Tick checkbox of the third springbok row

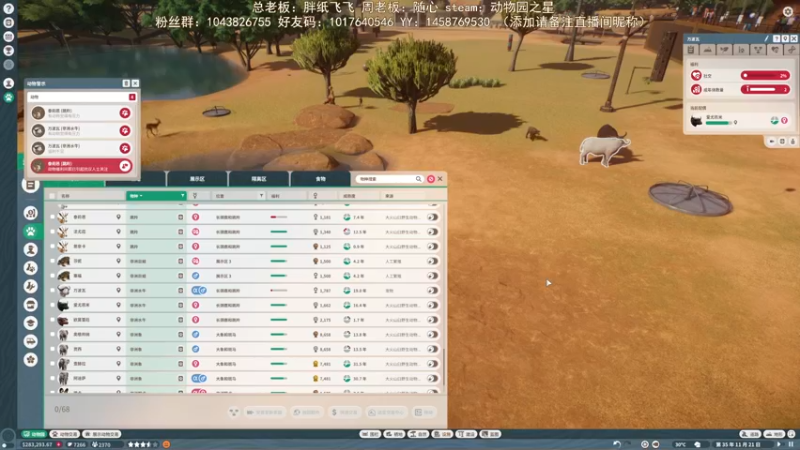[x=52, y=247]
